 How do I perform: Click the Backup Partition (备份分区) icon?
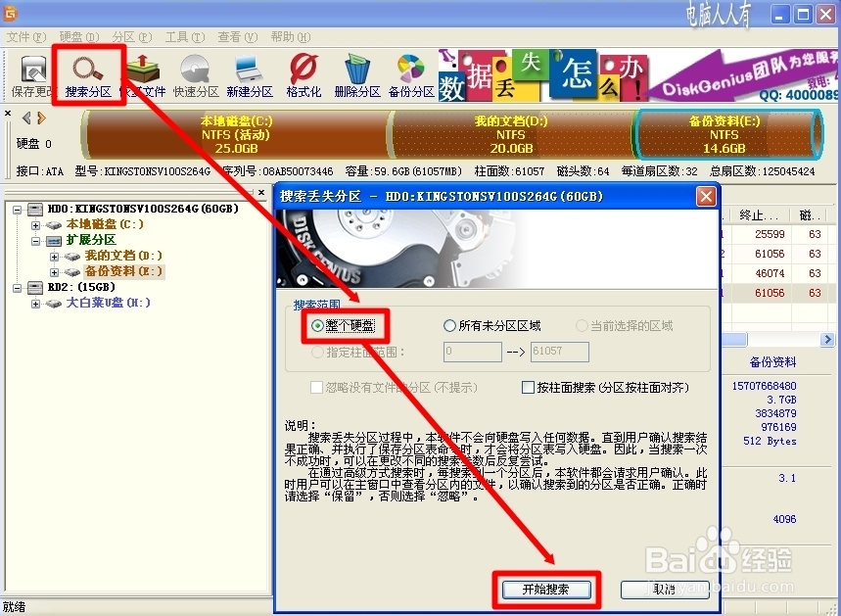(411, 75)
